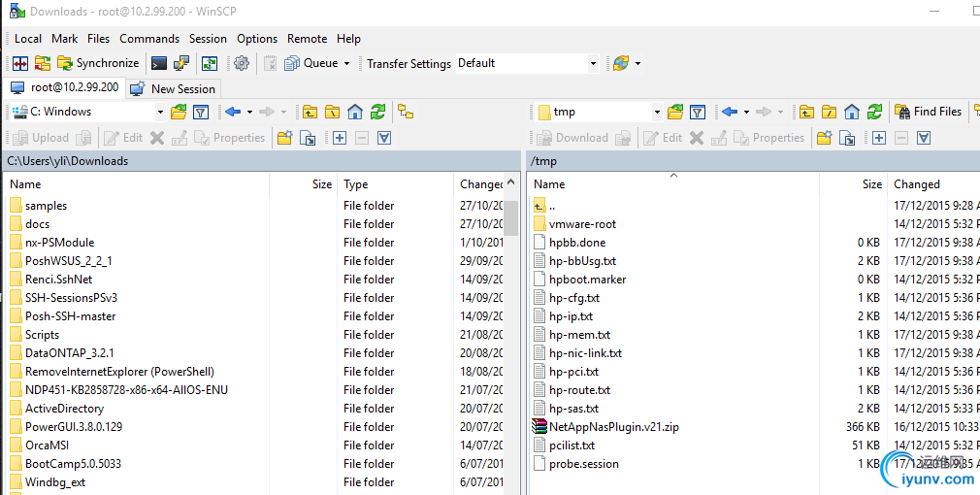Image resolution: width=980 pixels, height=495 pixels.
Task: Expand remote Back history dropdown arrow
Action: pos(746,113)
